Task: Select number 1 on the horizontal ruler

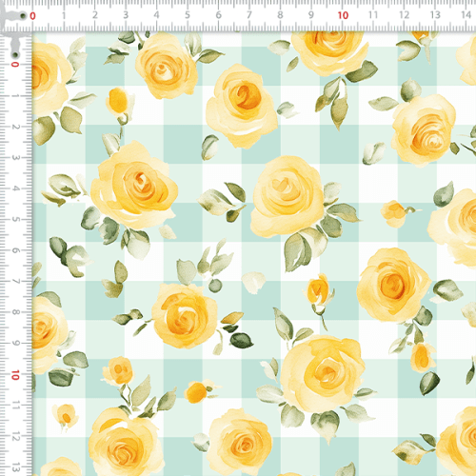Action: [x=64, y=15]
